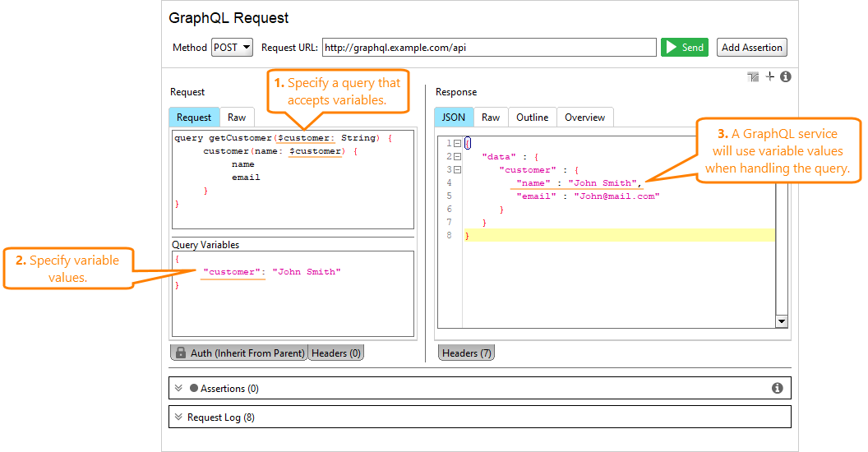This screenshot has height=452, width=868.
Task: Select the JSON tab in Response panel
Action: click(454, 118)
